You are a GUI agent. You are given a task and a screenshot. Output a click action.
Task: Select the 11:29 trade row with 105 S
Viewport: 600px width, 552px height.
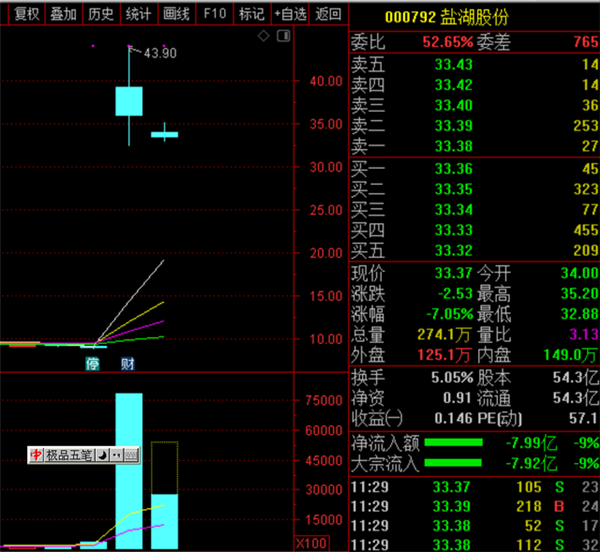[474, 487]
